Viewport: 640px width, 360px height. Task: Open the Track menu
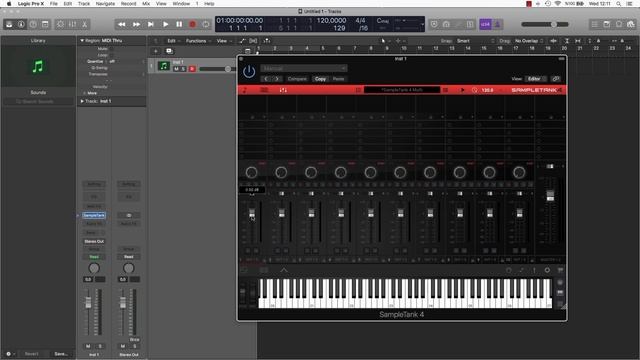84,4
